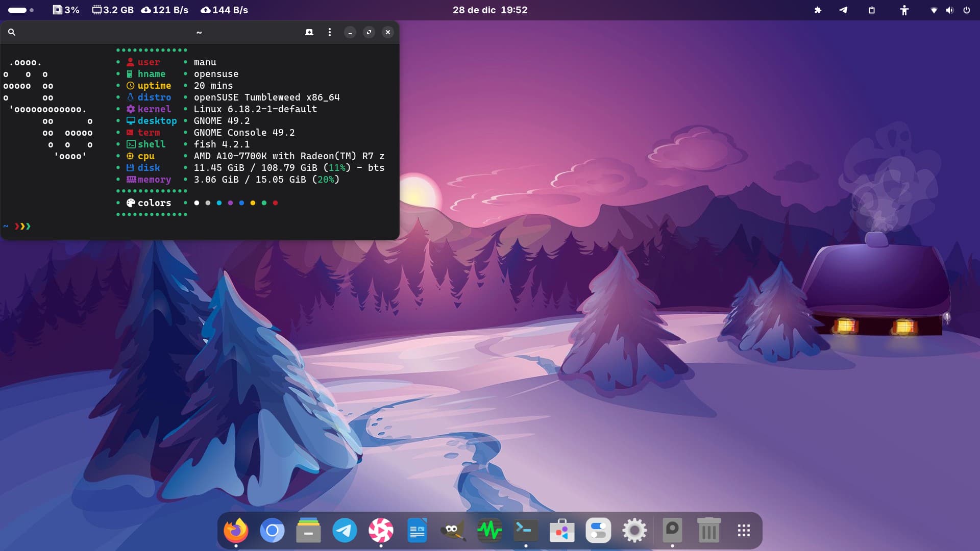This screenshot has height=551, width=980.
Task: Open the Firefox browser from dock
Action: [236, 531]
